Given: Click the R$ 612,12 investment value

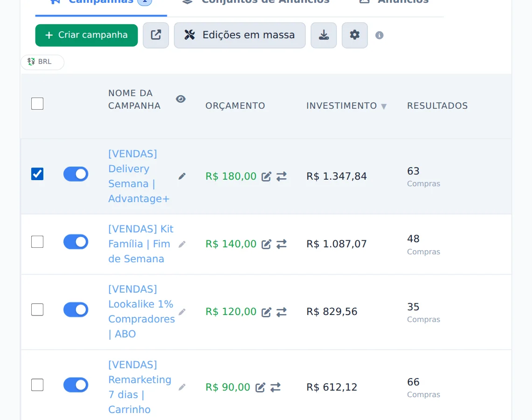Looking at the screenshot, I should point(332,387).
